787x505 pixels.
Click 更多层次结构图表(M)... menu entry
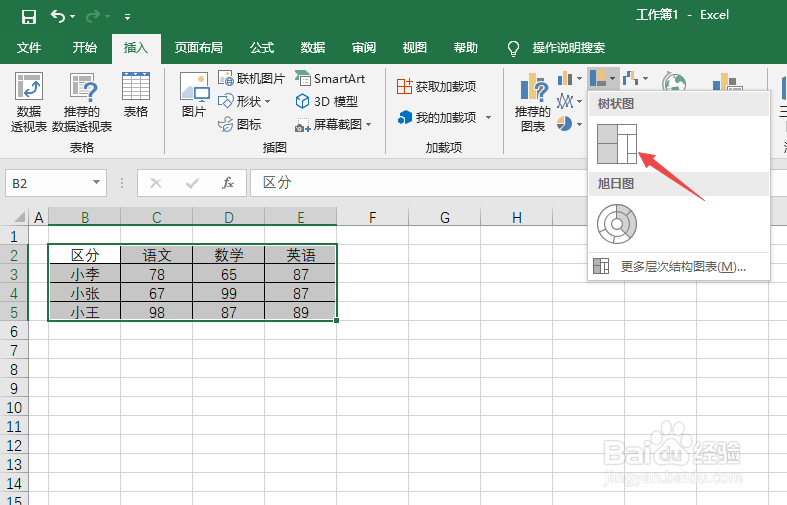point(679,267)
